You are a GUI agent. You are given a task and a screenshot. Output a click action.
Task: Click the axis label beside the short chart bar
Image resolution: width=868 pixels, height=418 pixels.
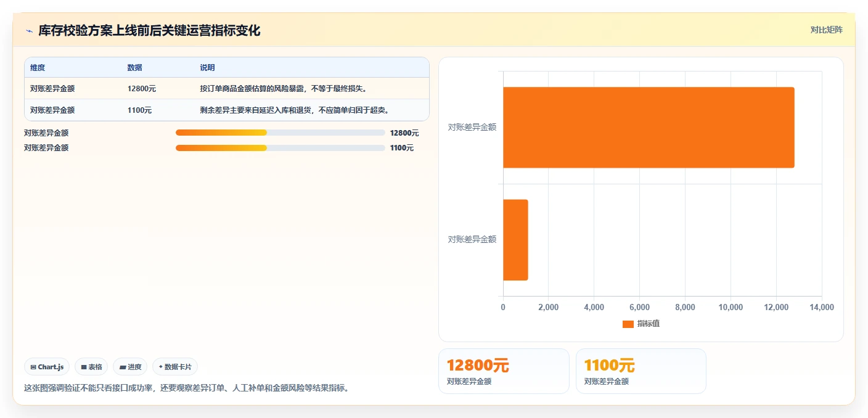point(472,240)
